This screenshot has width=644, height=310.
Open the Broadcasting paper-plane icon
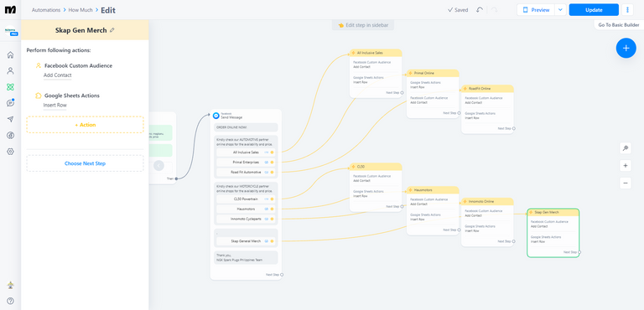pyautogui.click(x=10, y=119)
